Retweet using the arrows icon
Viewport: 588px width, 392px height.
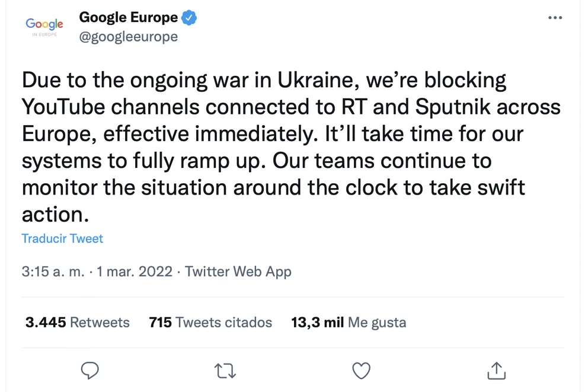click(225, 371)
